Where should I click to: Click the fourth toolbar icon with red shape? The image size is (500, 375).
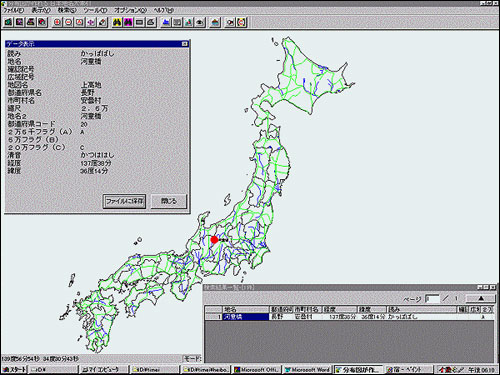(x=42, y=22)
